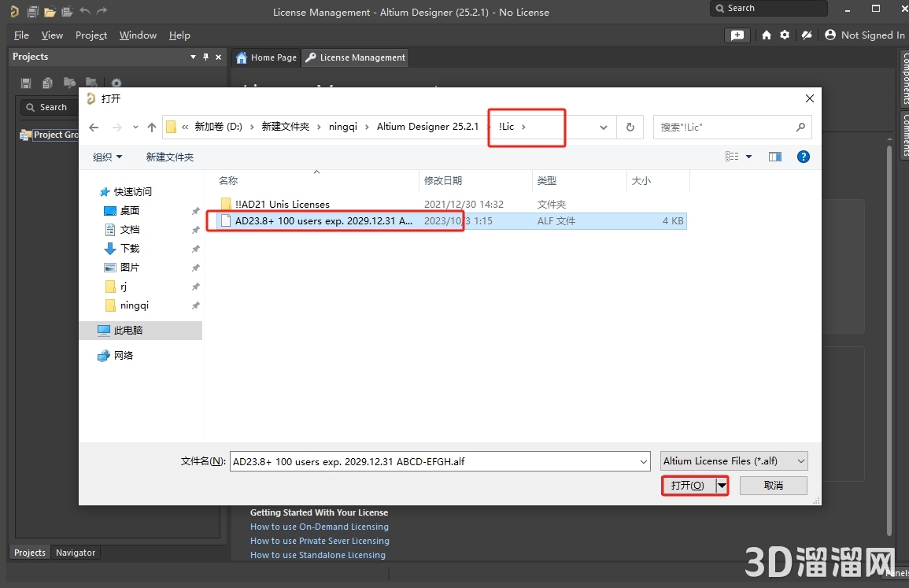Select the AD23.8+ 100 users .alf file
This screenshot has height=588, width=909.
pyautogui.click(x=453, y=221)
